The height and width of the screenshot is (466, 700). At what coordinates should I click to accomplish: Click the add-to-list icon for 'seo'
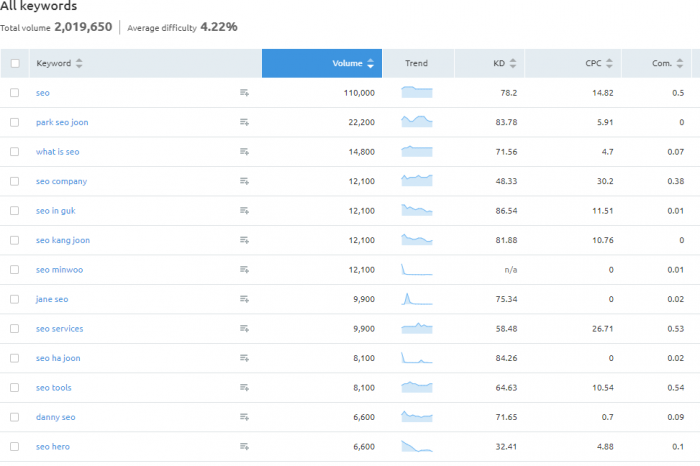(x=244, y=93)
